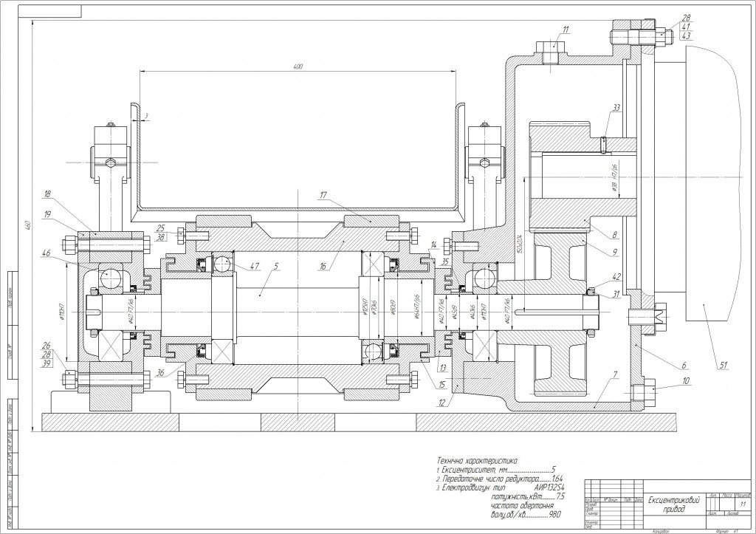Click callout number '43'
This screenshot has height=534, width=756.
(x=686, y=35)
